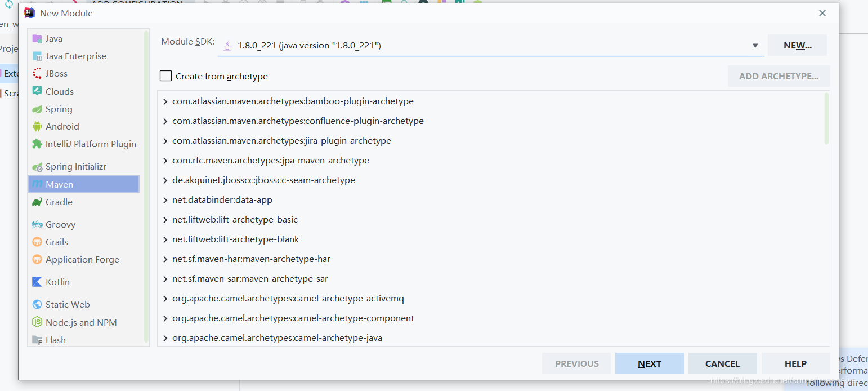Select Spring module type label
The image size is (868, 391).
click(x=59, y=109)
